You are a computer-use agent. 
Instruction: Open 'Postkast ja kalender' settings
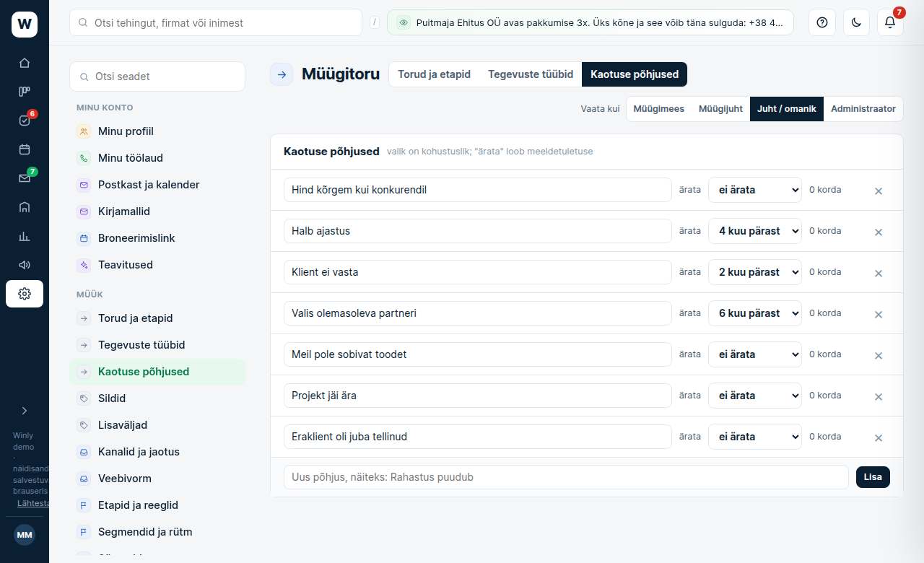tap(157, 185)
